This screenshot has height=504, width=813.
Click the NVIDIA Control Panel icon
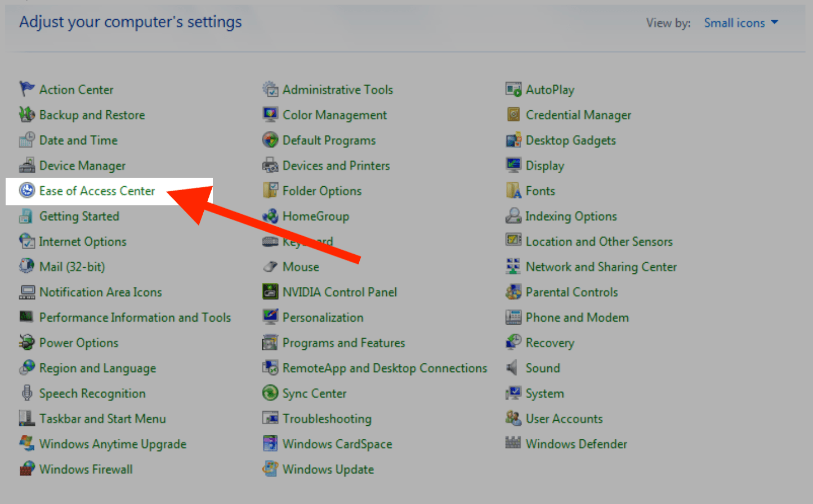point(270,291)
